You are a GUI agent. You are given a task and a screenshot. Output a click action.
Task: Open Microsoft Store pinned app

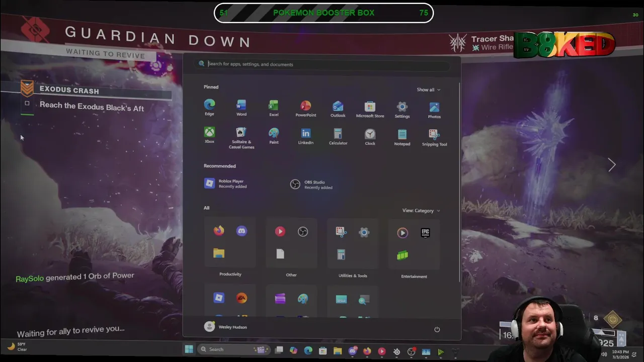click(x=370, y=109)
